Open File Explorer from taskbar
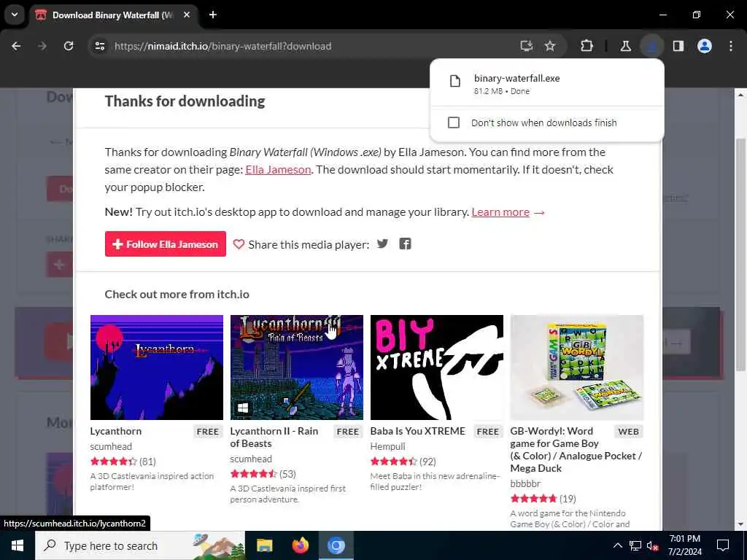747x560 pixels. pos(264,545)
